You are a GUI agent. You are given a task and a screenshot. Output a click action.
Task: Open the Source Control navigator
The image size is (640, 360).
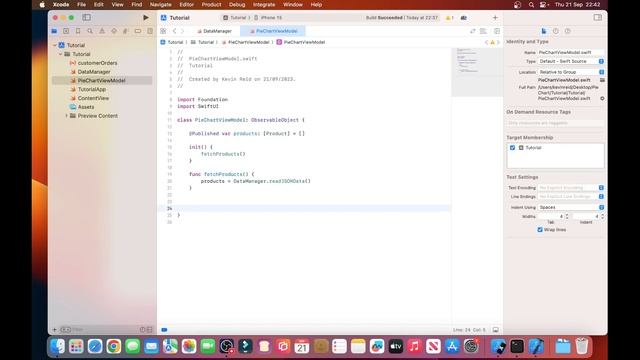66,31
